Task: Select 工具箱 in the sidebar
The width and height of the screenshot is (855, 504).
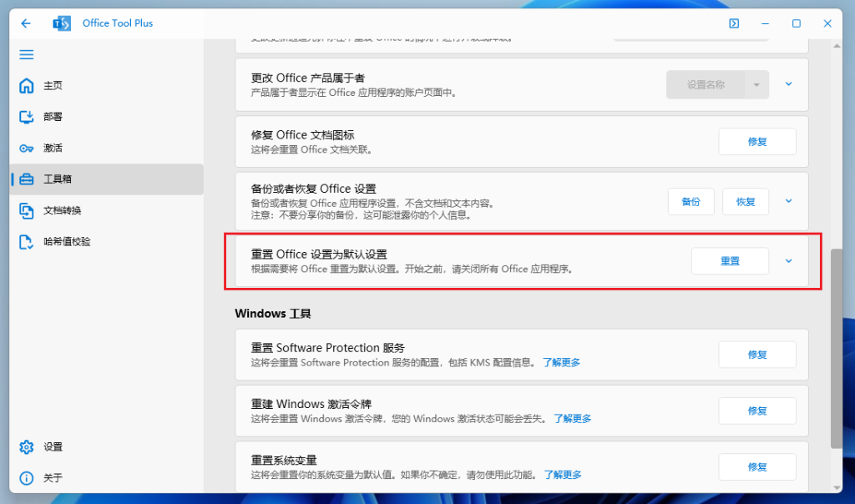Action: pos(106,179)
